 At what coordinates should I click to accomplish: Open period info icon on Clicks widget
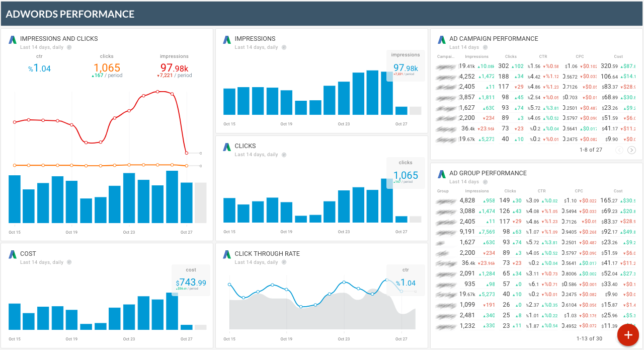click(x=284, y=155)
